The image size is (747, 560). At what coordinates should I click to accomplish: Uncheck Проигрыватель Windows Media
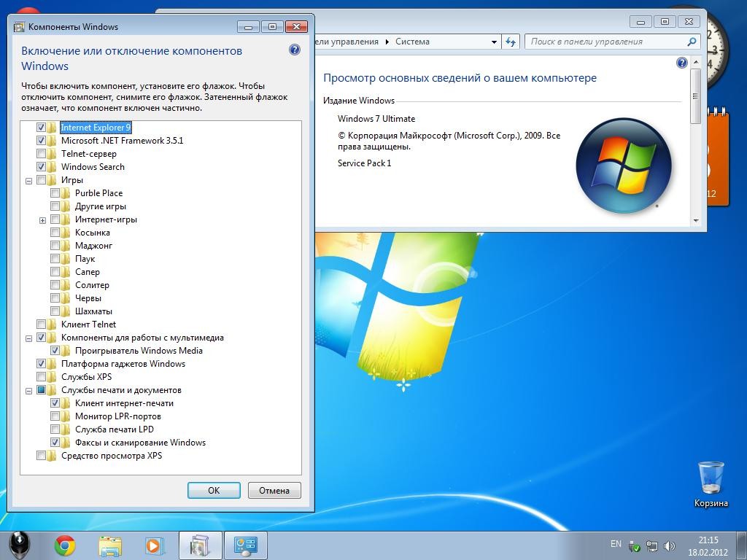click(x=55, y=351)
